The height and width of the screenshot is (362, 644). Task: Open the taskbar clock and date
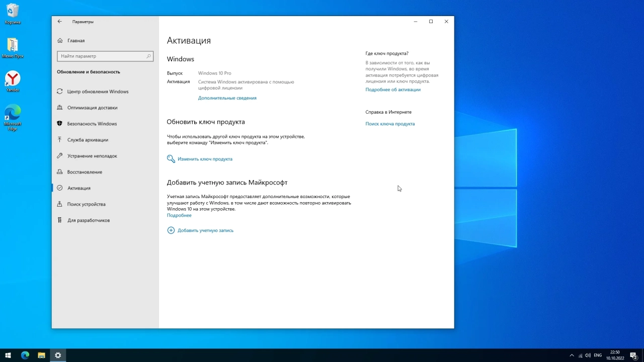point(615,355)
